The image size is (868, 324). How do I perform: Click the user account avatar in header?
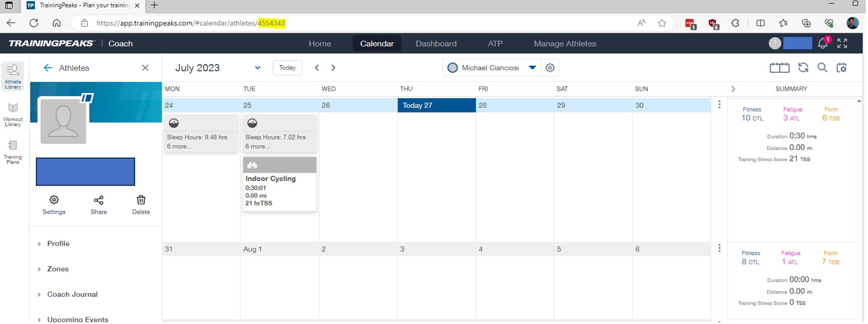click(x=775, y=44)
